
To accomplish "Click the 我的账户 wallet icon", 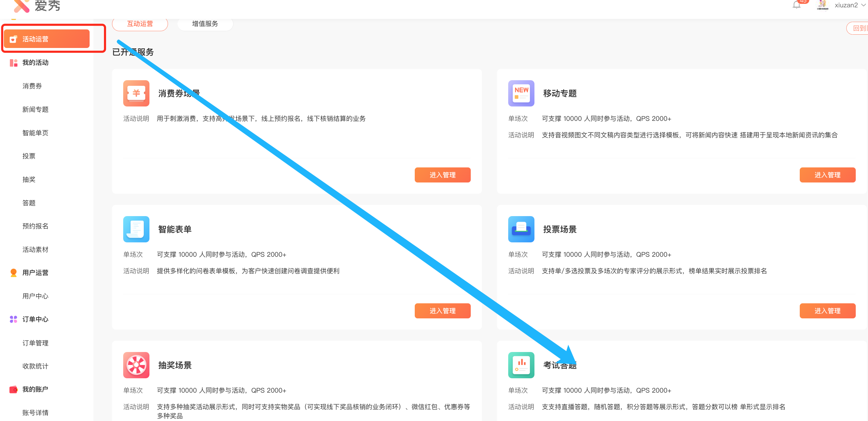I will (x=13, y=389).
